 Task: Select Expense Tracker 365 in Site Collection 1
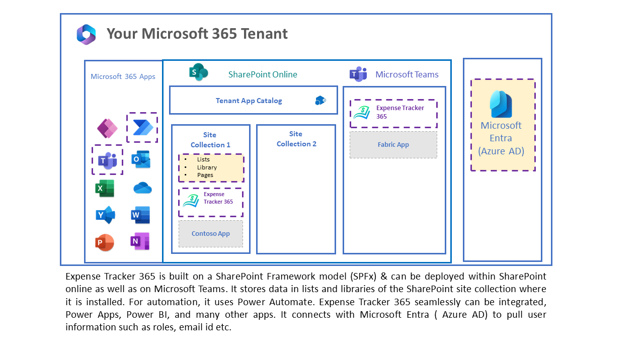point(211,202)
